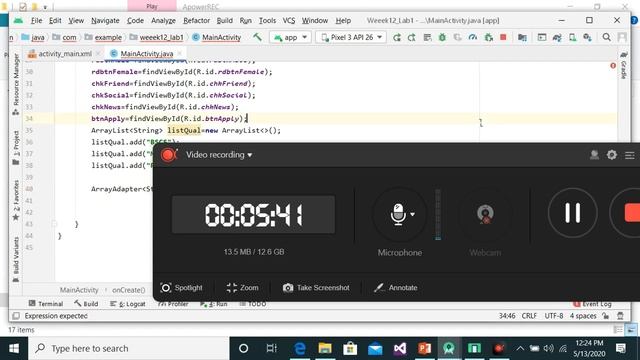
Task: Open the AVD Manager icon
Action: point(573,38)
